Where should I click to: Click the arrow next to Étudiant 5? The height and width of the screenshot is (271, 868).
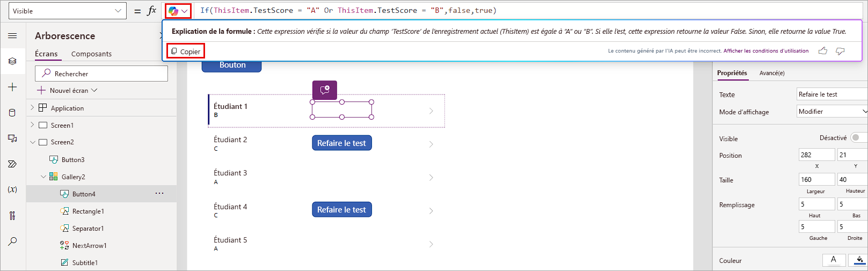[431, 244]
